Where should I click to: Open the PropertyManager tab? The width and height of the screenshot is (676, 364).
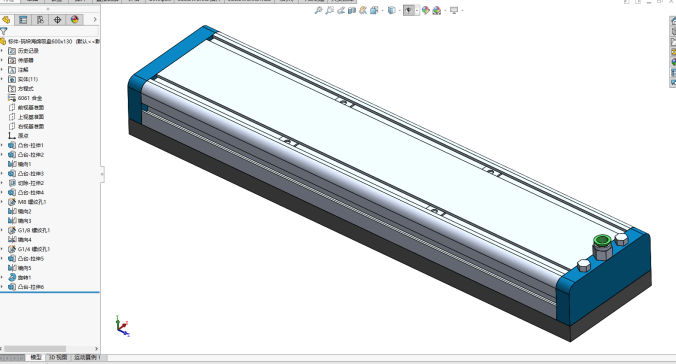tap(23, 20)
